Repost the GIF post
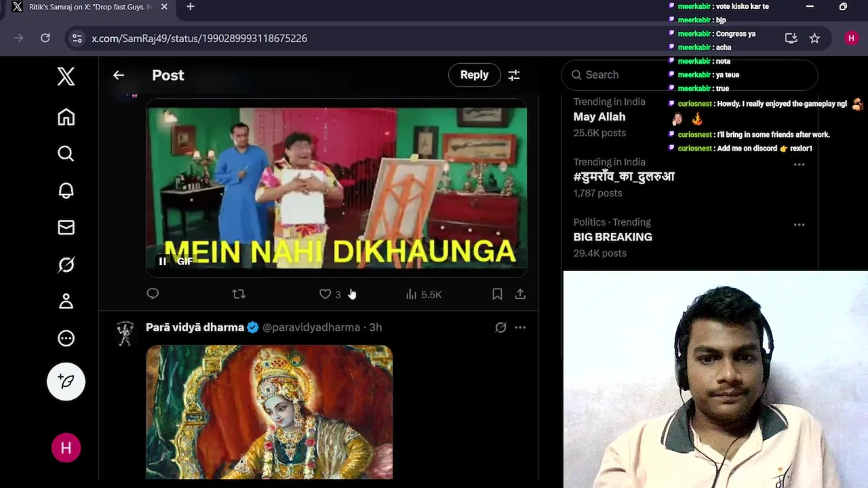This screenshot has width=868, height=488. tap(239, 293)
